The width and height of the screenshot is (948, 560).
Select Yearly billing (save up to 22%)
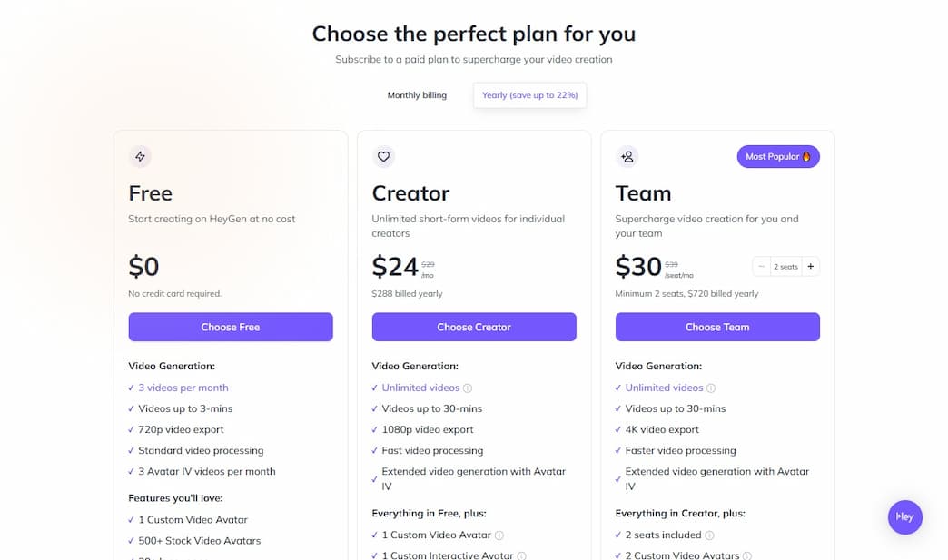(x=529, y=95)
